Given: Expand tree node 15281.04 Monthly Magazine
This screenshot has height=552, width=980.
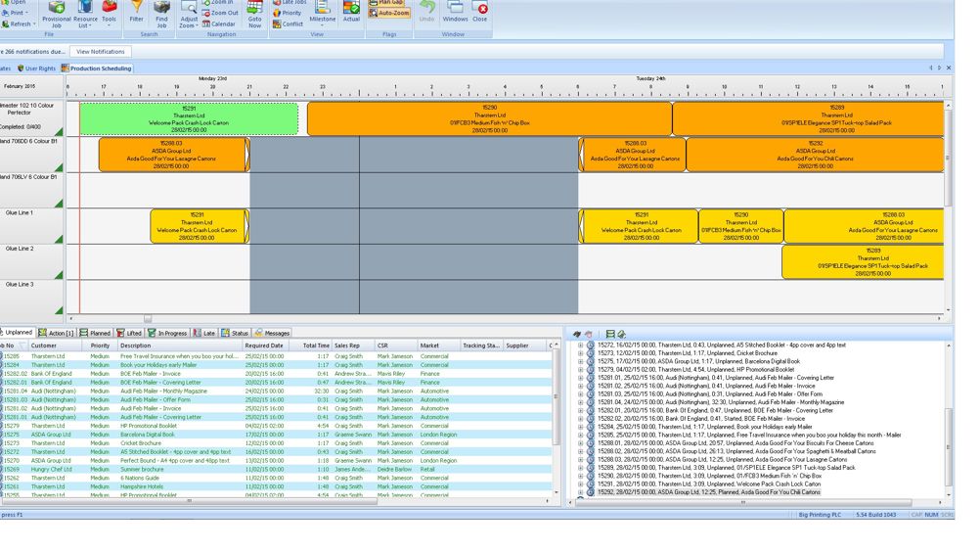Looking at the screenshot, I should 581,402.
